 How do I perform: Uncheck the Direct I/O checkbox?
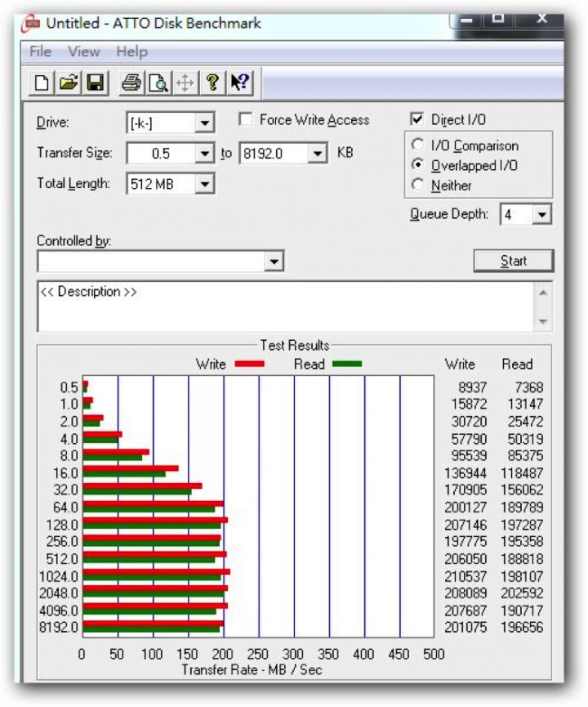417,119
